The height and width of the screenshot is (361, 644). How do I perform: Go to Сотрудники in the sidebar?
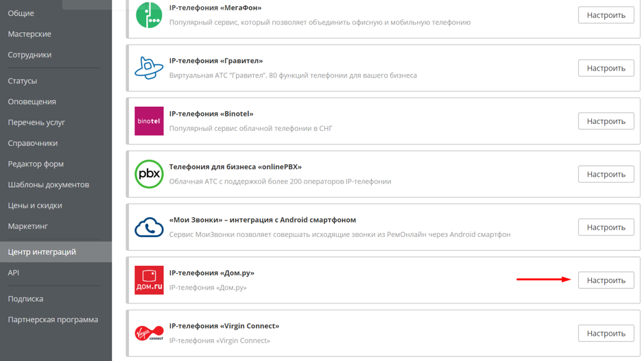[29, 55]
